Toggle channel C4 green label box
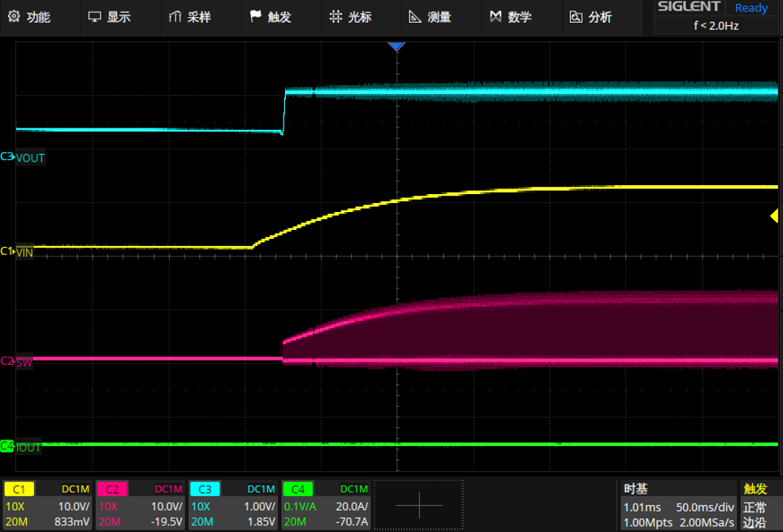Viewport: 783px width, 532px height. (x=297, y=489)
